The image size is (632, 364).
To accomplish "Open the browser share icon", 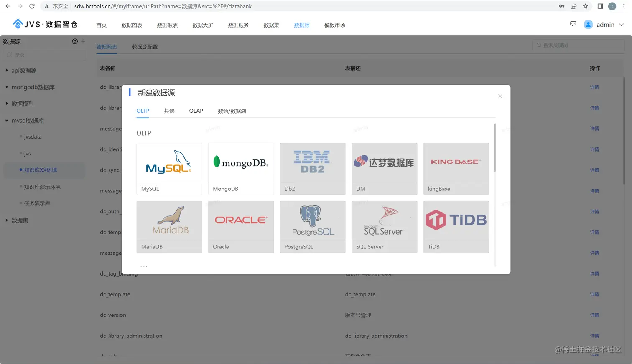I will [x=573, y=6].
